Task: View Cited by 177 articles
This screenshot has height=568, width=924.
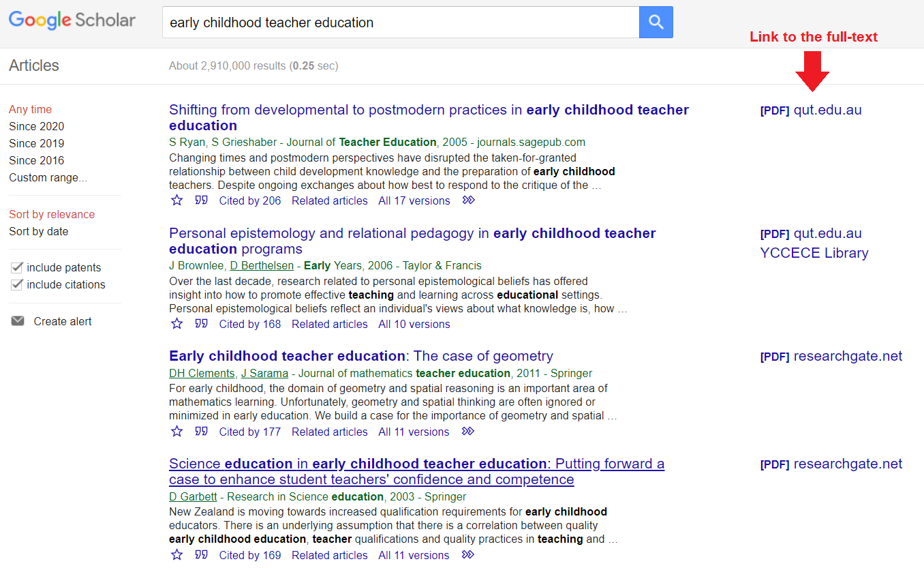Action: (250, 432)
